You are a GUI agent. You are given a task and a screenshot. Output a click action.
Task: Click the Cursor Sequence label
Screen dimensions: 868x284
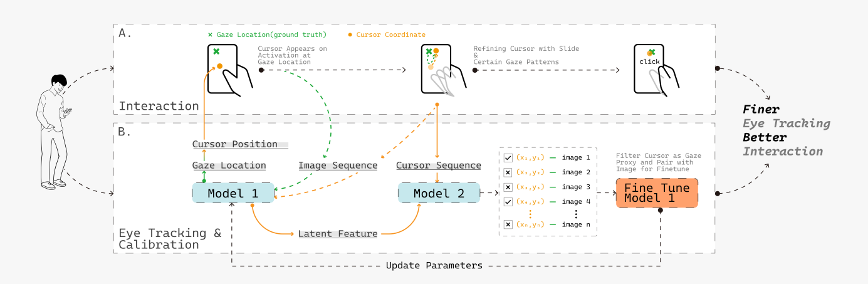point(439,166)
